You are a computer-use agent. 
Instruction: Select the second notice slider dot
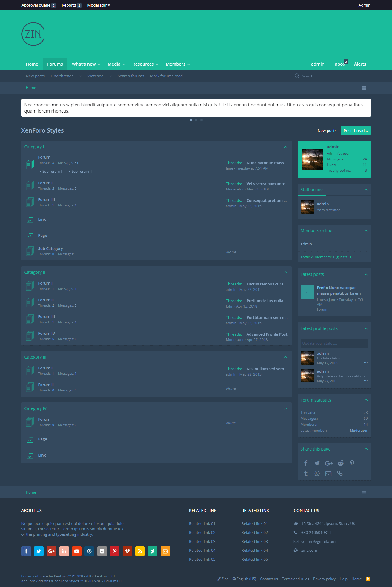(x=196, y=120)
